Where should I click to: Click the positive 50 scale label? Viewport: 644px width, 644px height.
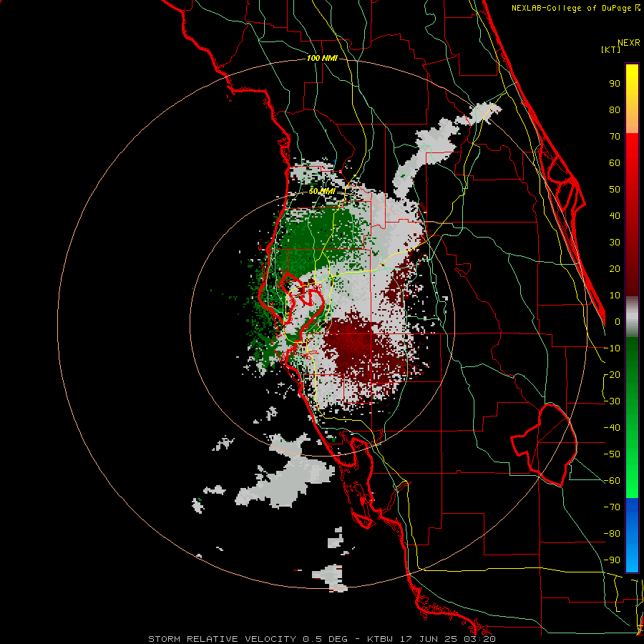click(x=615, y=190)
